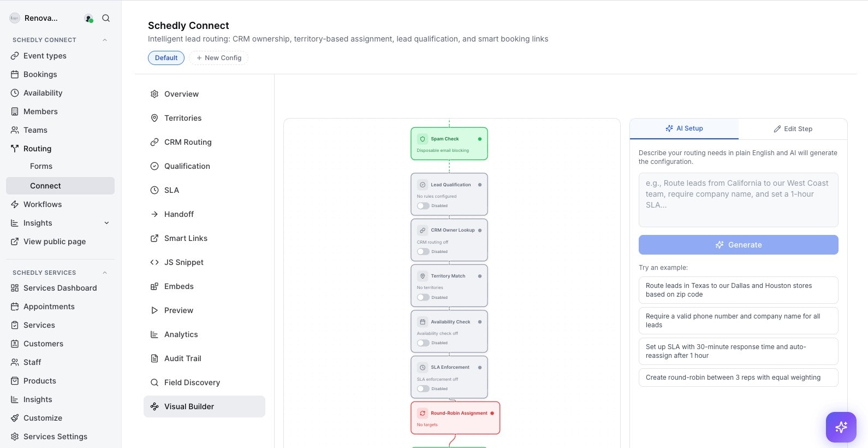
Task: Select the Texas Dallas Houston example prompt
Action: click(738, 290)
